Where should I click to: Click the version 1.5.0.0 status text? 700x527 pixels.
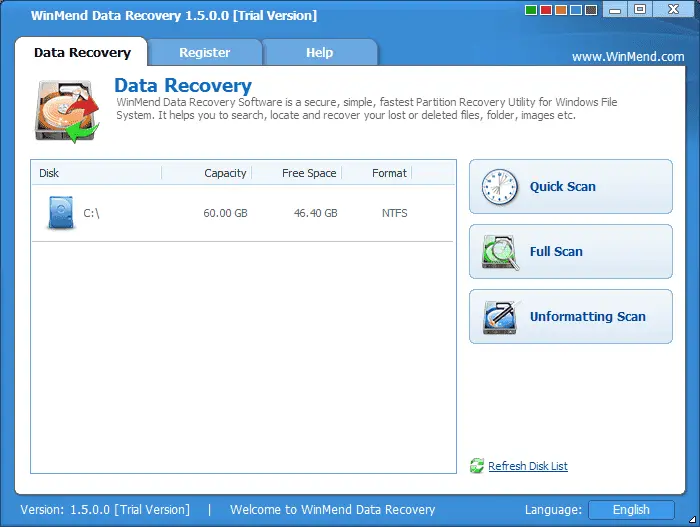coord(105,510)
